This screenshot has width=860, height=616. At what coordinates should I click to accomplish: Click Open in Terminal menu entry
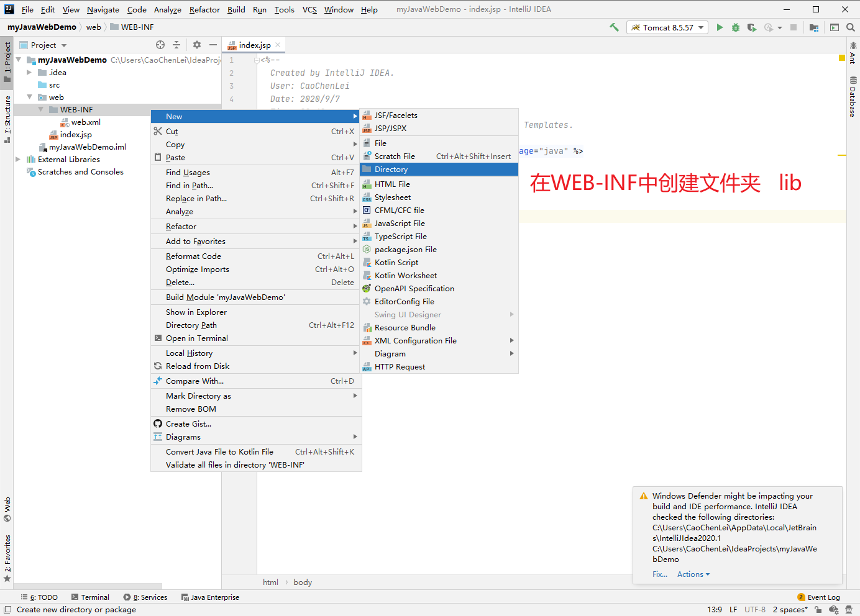(x=256, y=338)
